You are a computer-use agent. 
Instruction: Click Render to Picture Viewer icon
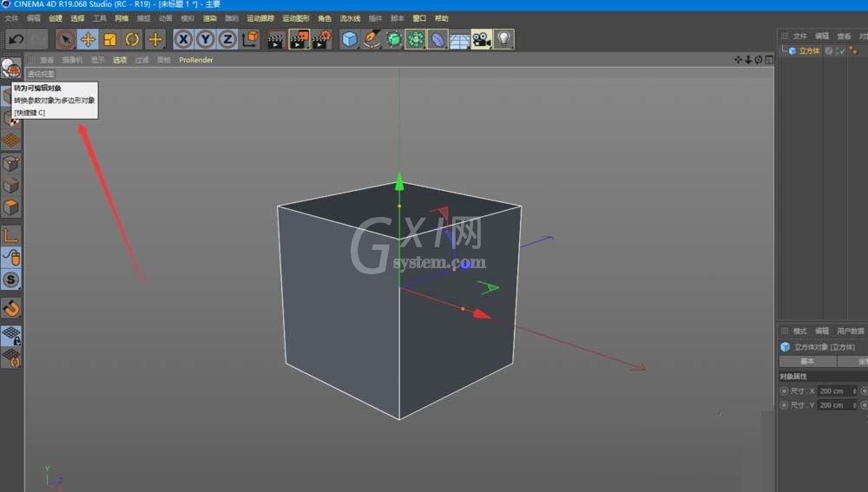pyautogui.click(x=299, y=39)
